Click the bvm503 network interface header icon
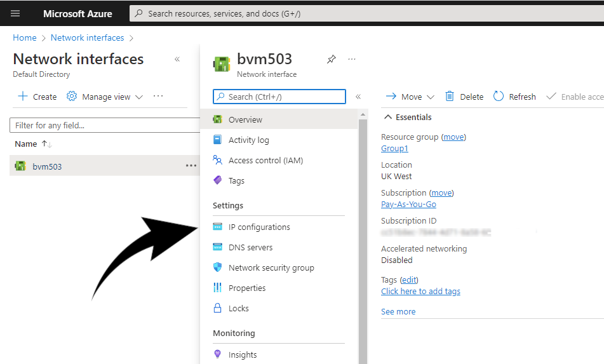The height and width of the screenshot is (364, 604). click(222, 64)
